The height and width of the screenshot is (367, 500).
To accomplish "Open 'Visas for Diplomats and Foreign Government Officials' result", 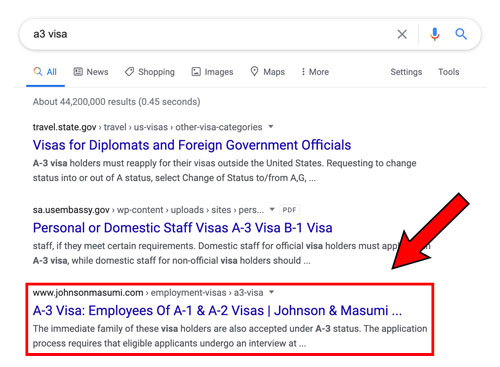I will [x=192, y=145].
